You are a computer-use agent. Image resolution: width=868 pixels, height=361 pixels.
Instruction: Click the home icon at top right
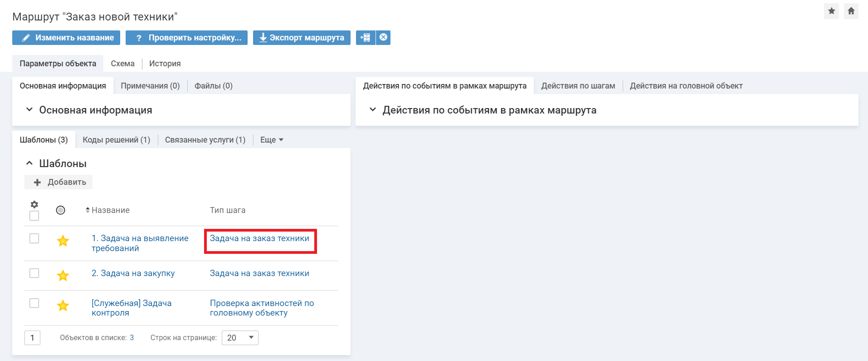coord(851,11)
